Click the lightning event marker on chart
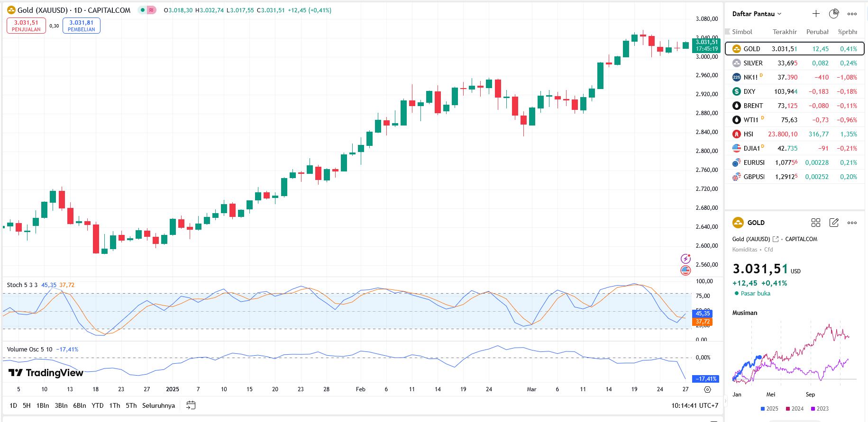This screenshot has height=422, width=868. (x=685, y=259)
